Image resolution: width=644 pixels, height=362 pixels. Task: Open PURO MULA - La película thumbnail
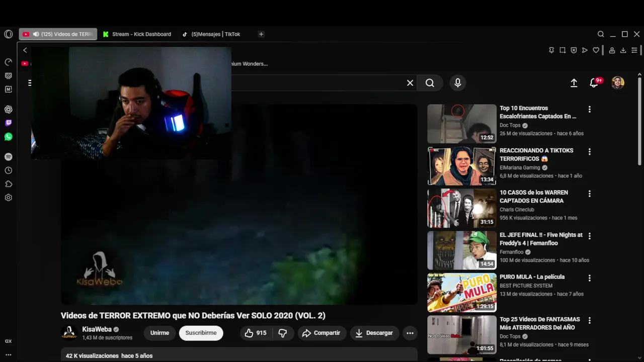[462, 293]
